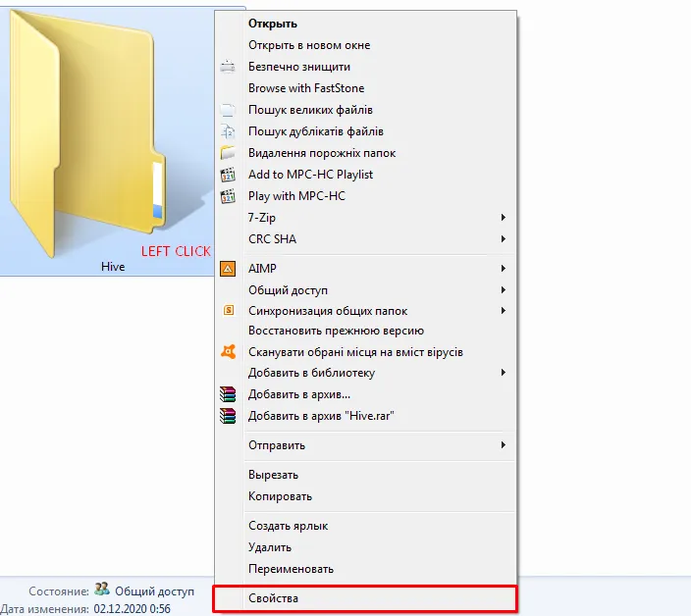Open the 7-Zip menu entry
Image resolution: width=691 pixels, height=616 pixels.
(365, 218)
